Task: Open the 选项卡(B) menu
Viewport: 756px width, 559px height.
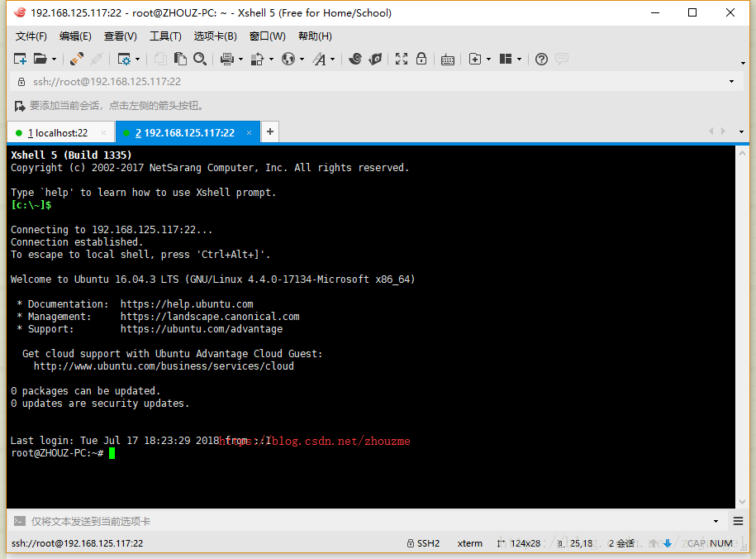Action: click(x=215, y=36)
